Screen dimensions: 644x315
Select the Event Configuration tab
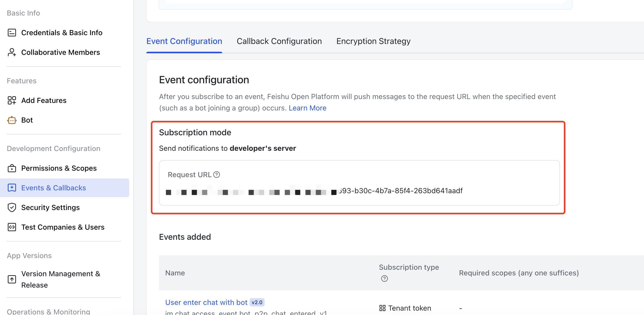click(184, 41)
